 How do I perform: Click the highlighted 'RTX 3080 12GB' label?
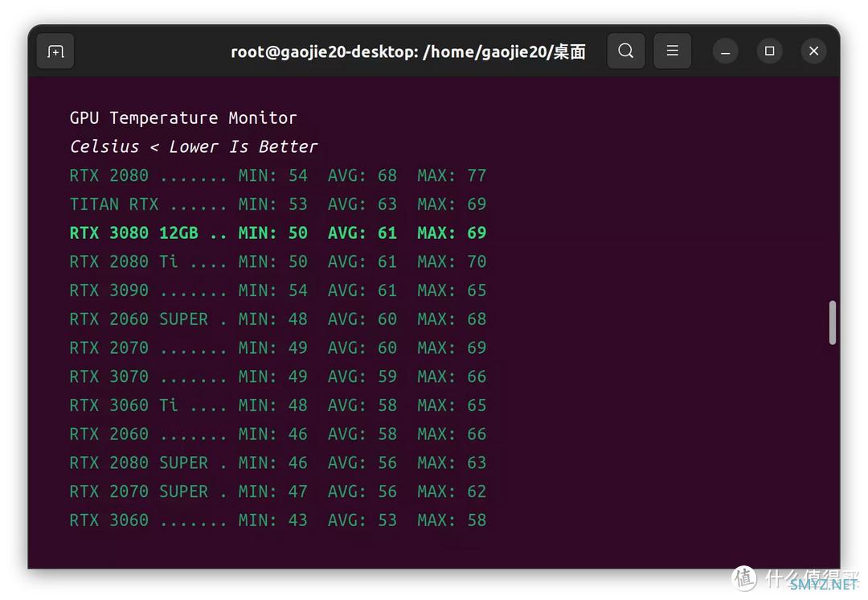(x=133, y=233)
